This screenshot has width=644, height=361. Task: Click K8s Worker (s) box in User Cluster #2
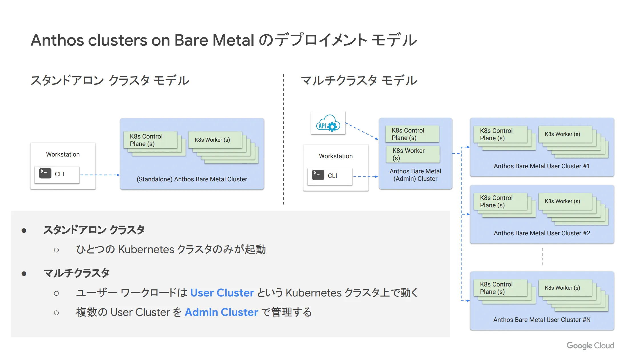565,201
